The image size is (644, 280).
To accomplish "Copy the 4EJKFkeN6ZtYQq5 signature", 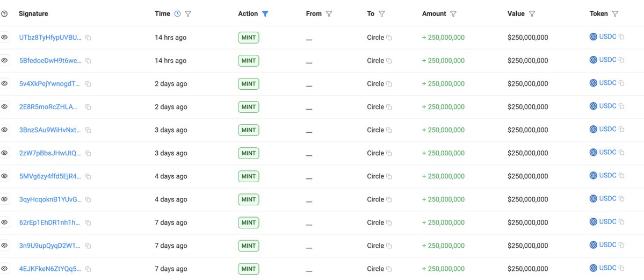I will [x=88, y=269].
